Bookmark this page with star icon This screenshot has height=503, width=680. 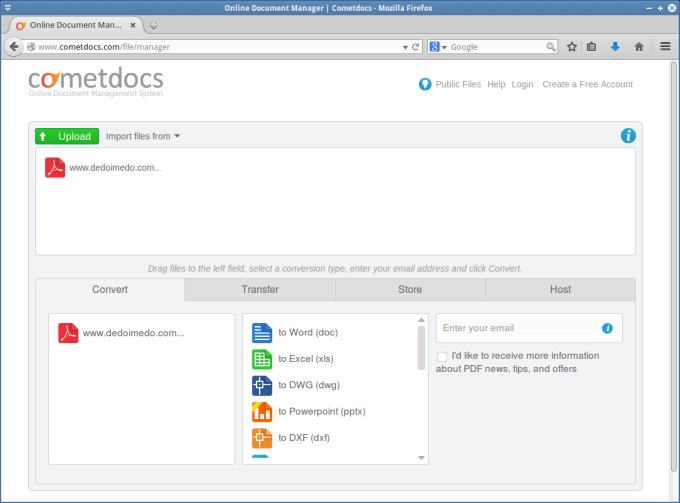(572, 46)
